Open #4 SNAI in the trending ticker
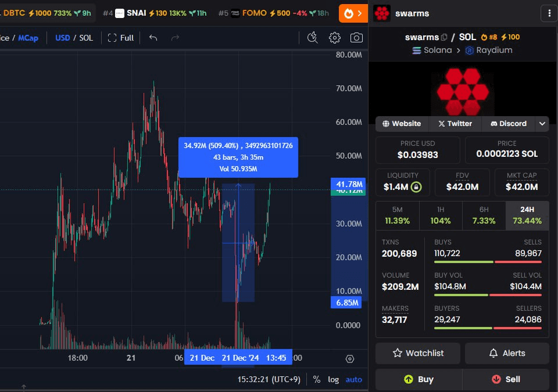Viewport: 558px width, 392px height. click(x=155, y=13)
